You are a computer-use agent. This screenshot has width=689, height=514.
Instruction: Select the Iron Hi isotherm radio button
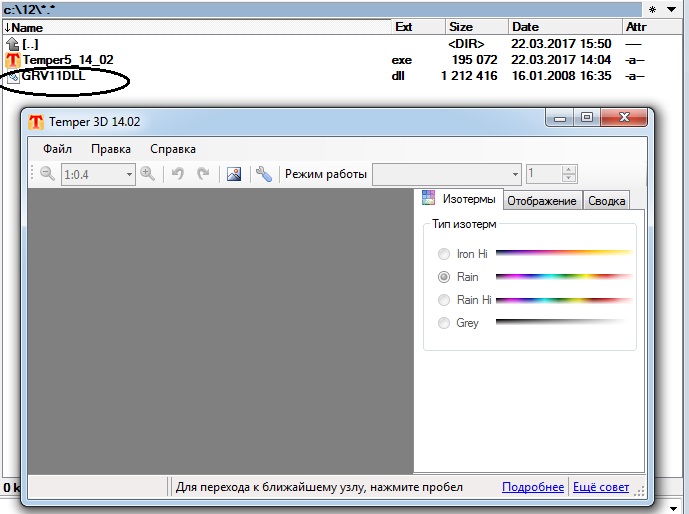(444, 254)
